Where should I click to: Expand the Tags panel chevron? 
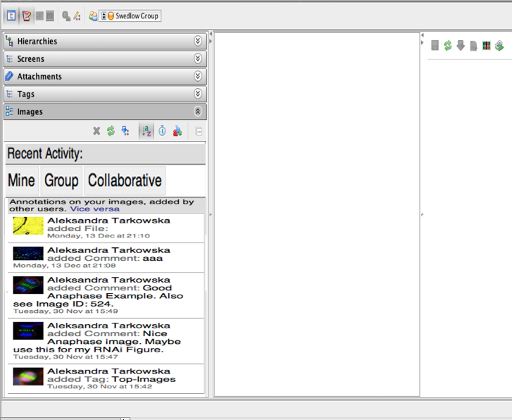(x=198, y=94)
